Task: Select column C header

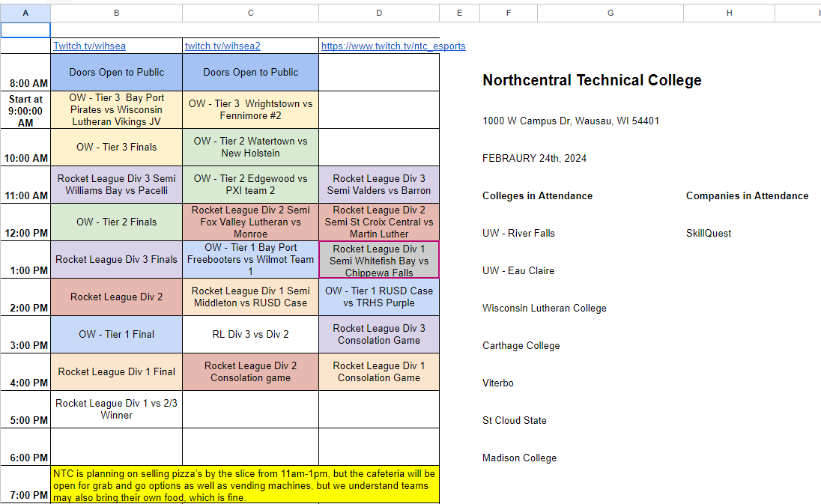Action: (250, 13)
